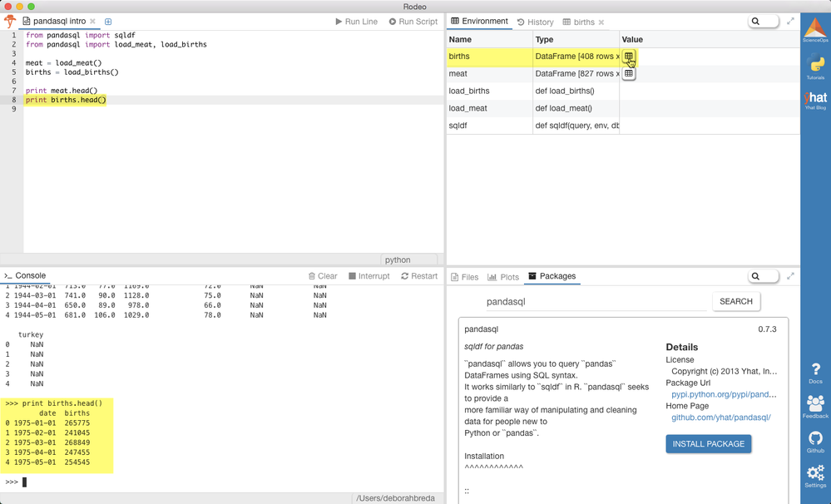The width and height of the screenshot is (831, 504).
Task: Add a new editor tab
Action: (x=108, y=22)
